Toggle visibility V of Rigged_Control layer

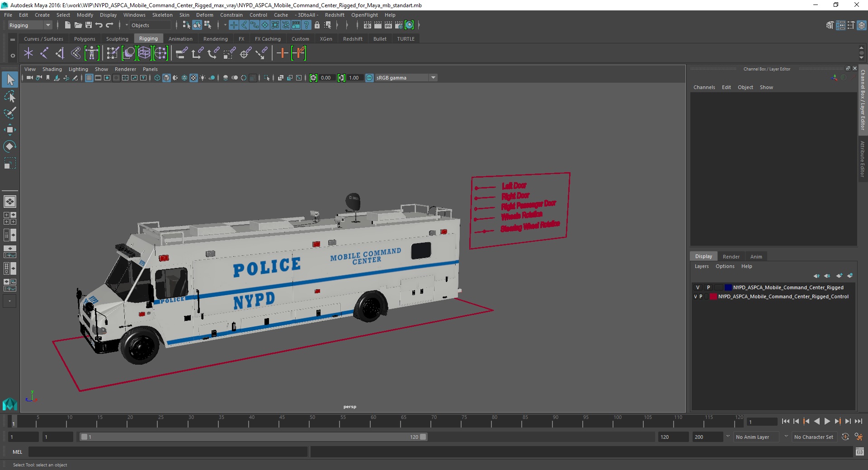[695, 296]
